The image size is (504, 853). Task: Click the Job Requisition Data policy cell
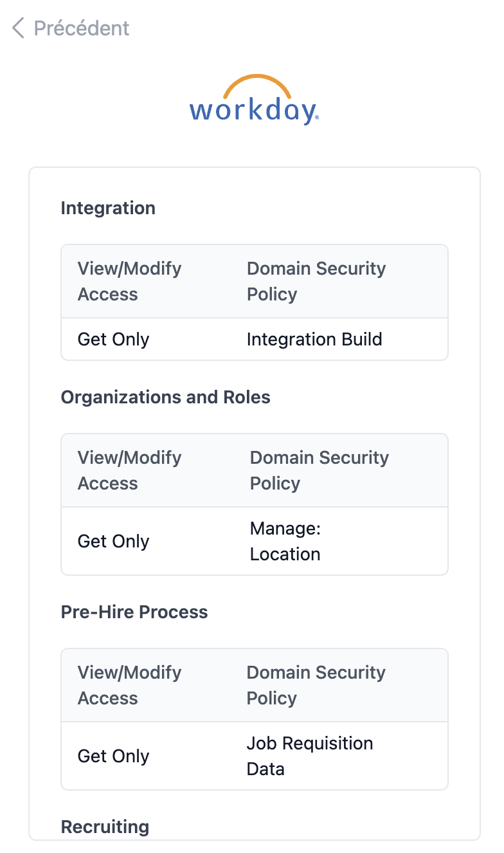pos(310,756)
